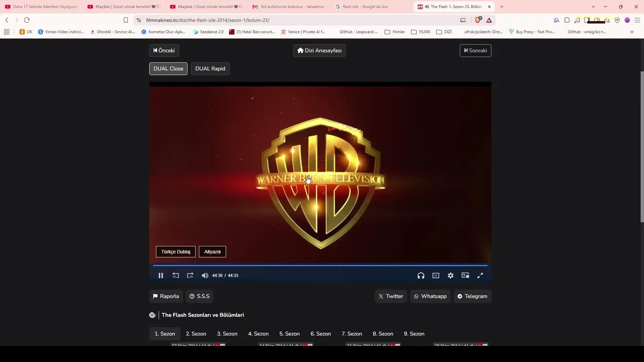Switch to DUAL Close source
The width and height of the screenshot is (644, 362).
tap(168, 68)
